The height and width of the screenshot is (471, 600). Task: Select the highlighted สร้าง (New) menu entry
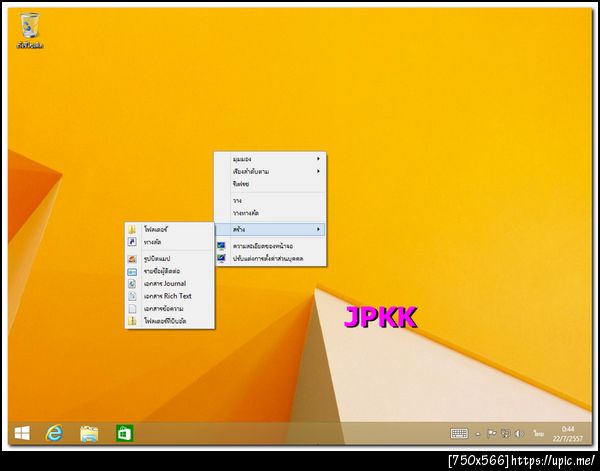coord(270,230)
